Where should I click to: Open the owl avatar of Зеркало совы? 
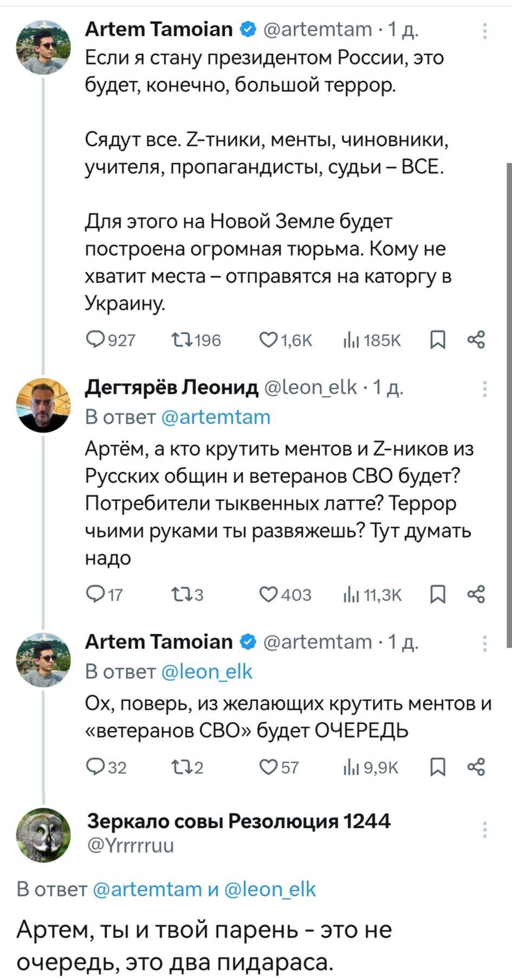[43, 835]
